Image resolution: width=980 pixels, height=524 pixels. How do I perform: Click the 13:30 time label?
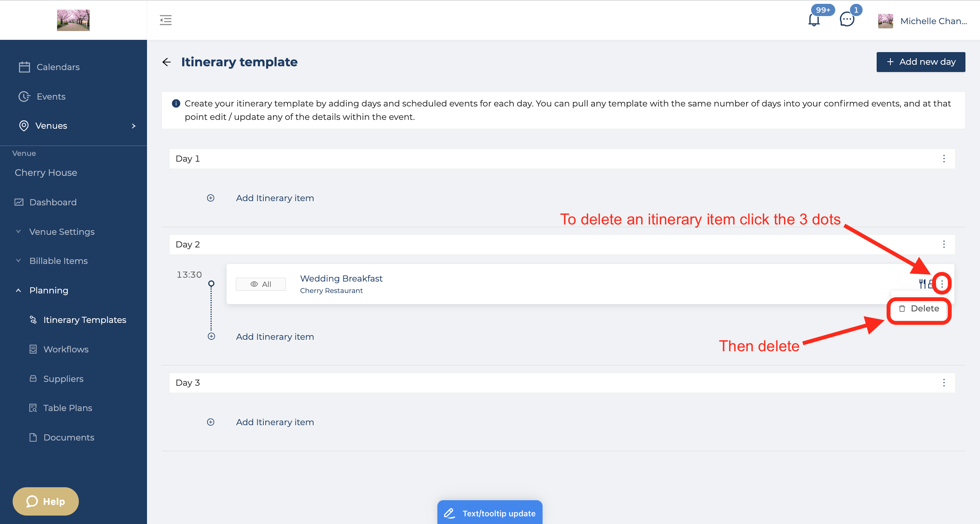pyautogui.click(x=189, y=275)
